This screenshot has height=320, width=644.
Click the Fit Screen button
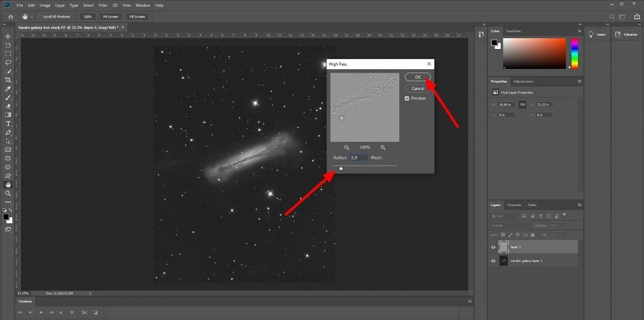point(110,17)
